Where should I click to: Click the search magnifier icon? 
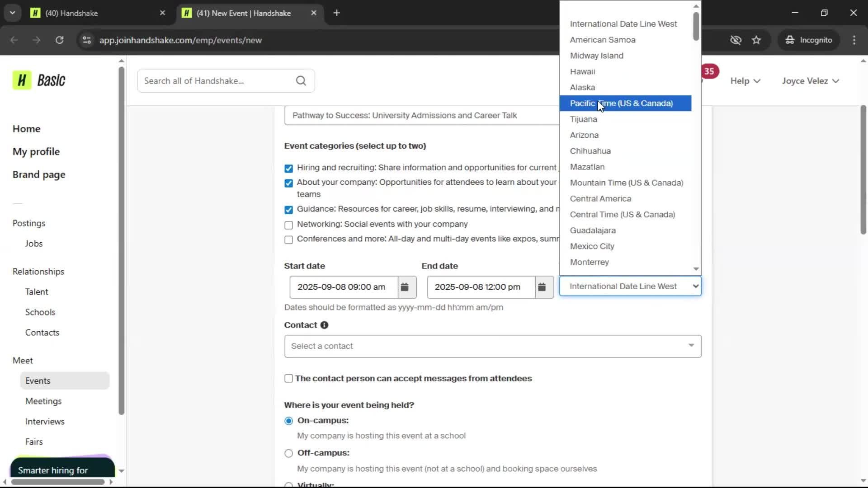[301, 81]
